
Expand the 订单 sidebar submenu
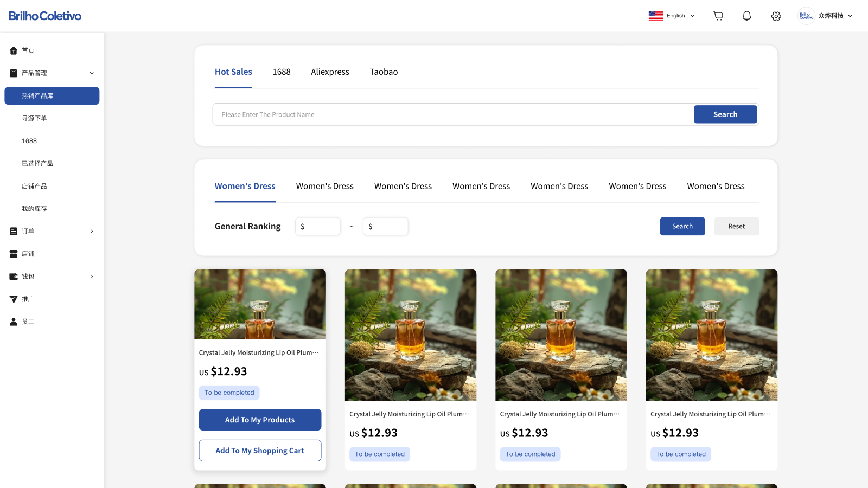(x=91, y=231)
